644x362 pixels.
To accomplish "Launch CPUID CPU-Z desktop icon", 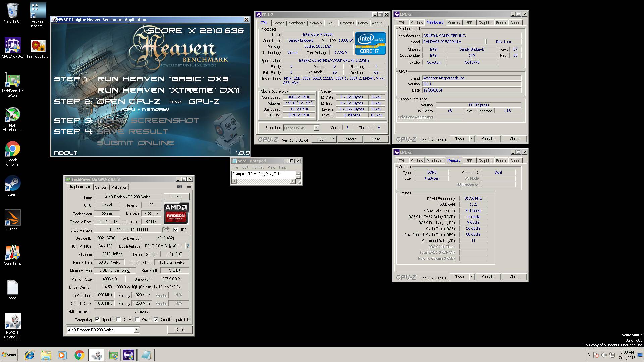I will 12,48.
